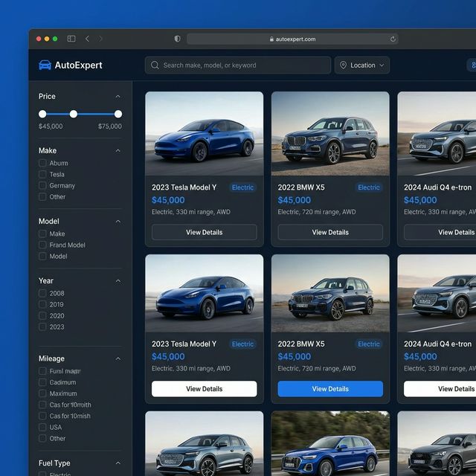Viewport: 476px width, 476px height.
Task: Open the top-row blue Tesla Model Y photo
Action: pyautogui.click(x=205, y=134)
